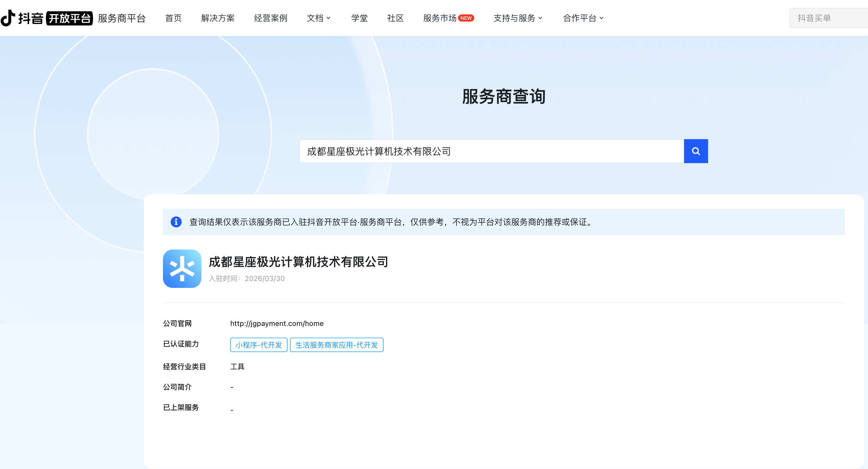Expand the 支持与服务 dropdown
The width and height of the screenshot is (868, 469).
pyautogui.click(x=518, y=18)
